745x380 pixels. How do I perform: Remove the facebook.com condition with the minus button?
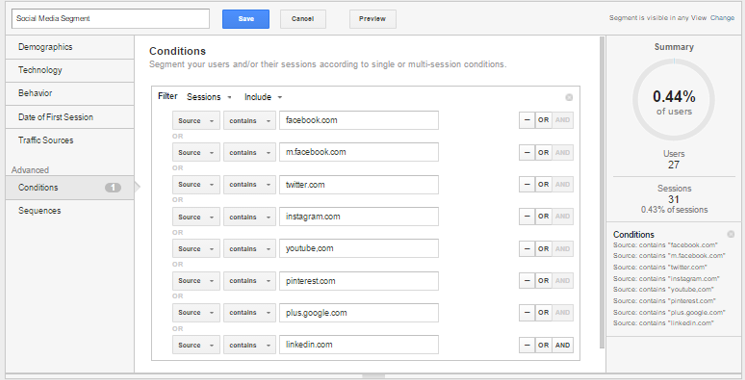coord(527,120)
